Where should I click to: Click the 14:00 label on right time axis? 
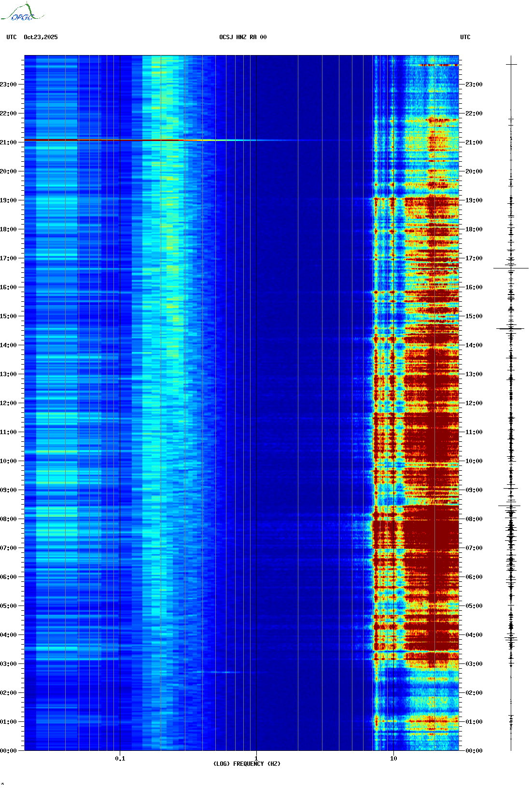click(474, 345)
